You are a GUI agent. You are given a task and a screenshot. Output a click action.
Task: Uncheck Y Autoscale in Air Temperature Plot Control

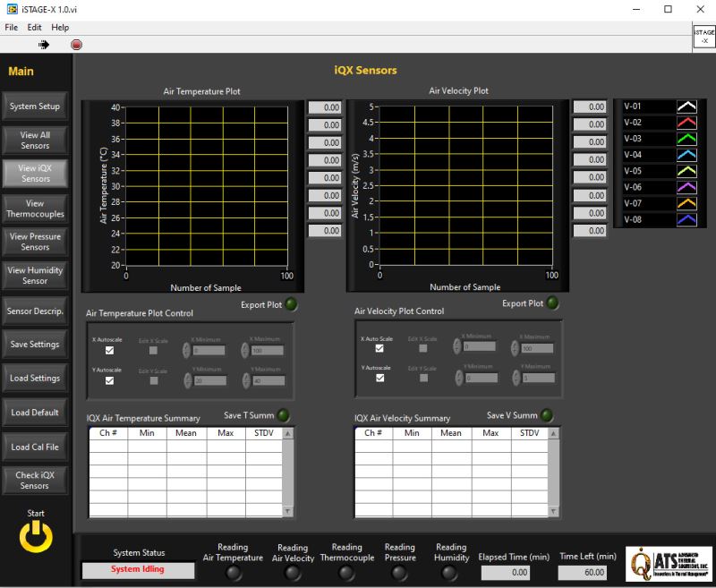tap(109, 380)
